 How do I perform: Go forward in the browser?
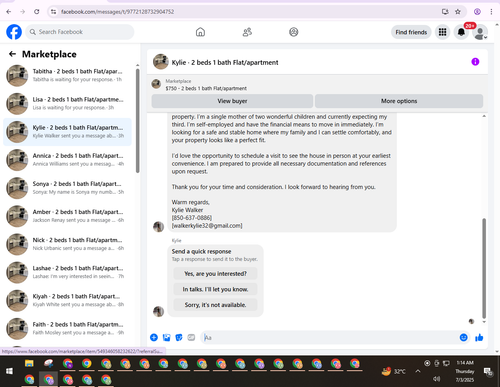click(x=22, y=12)
